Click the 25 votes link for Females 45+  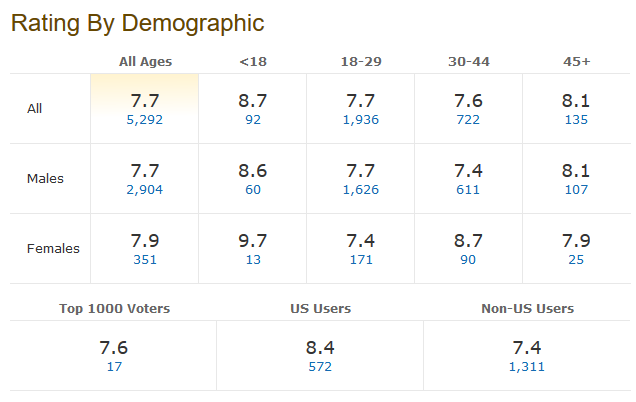(x=577, y=259)
